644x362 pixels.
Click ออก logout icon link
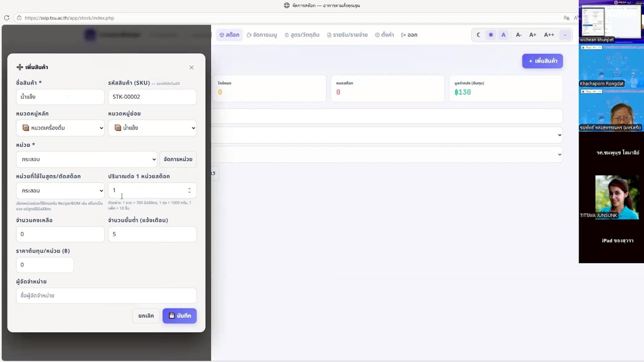[409, 35]
